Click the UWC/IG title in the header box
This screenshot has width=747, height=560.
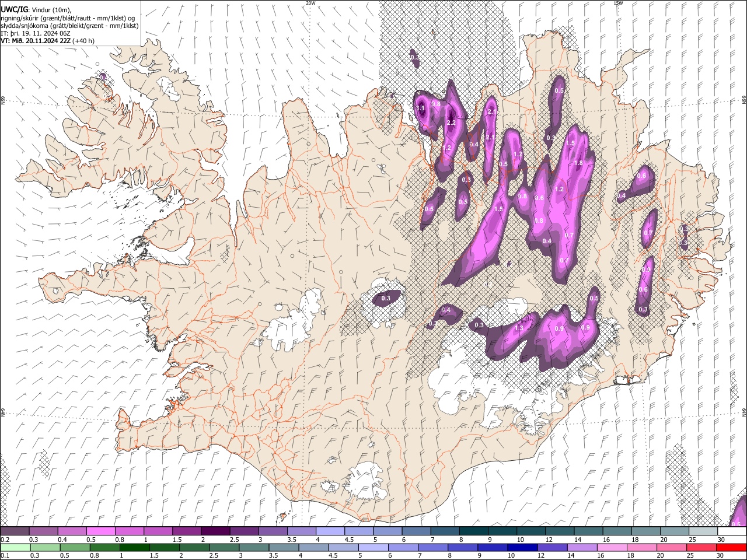coord(14,10)
